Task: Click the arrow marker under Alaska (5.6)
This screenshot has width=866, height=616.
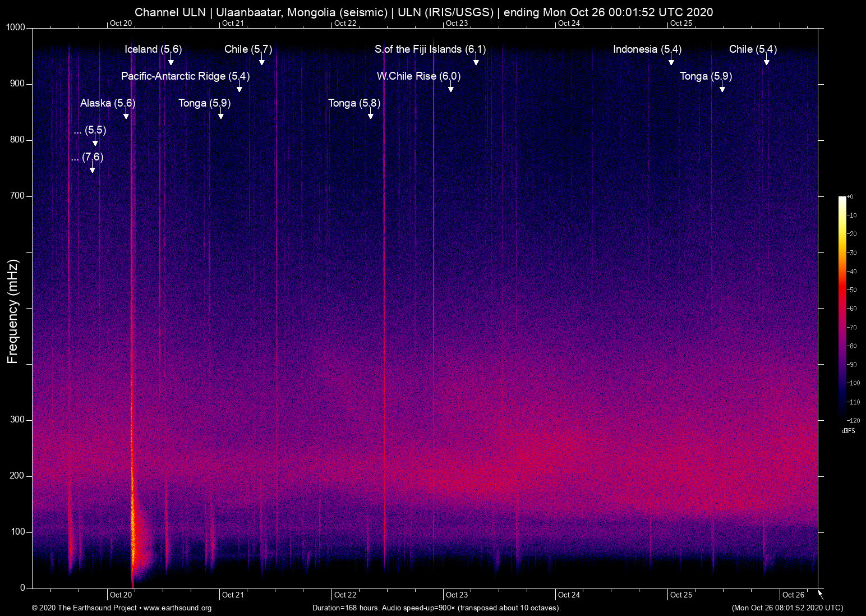Action: 126,115
